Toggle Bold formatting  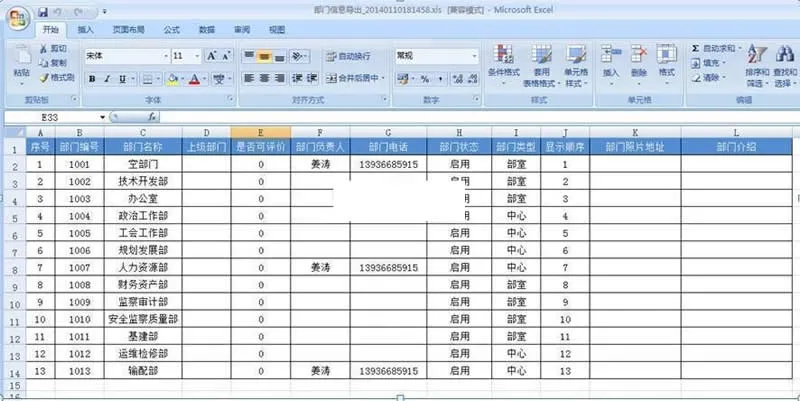(x=92, y=79)
